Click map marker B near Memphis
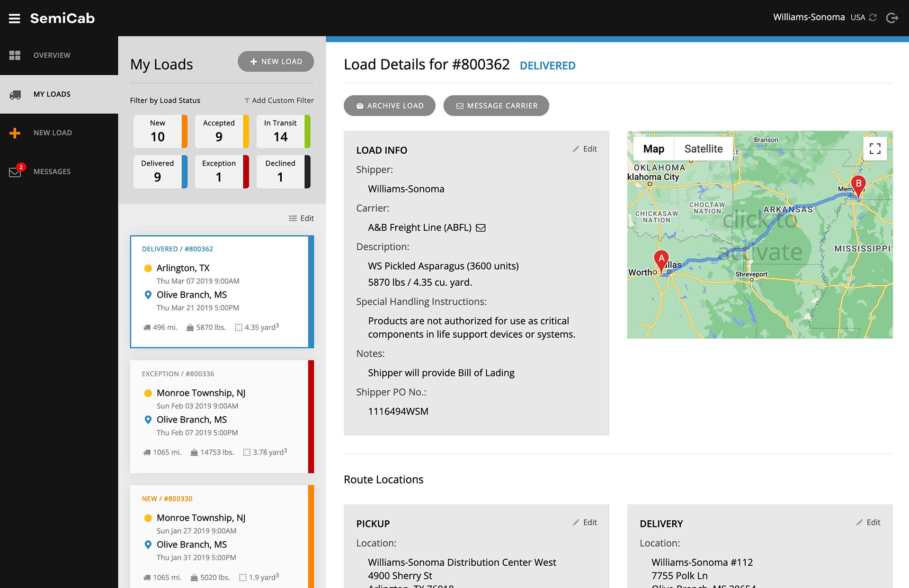 pyautogui.click(x=858, y=186)
